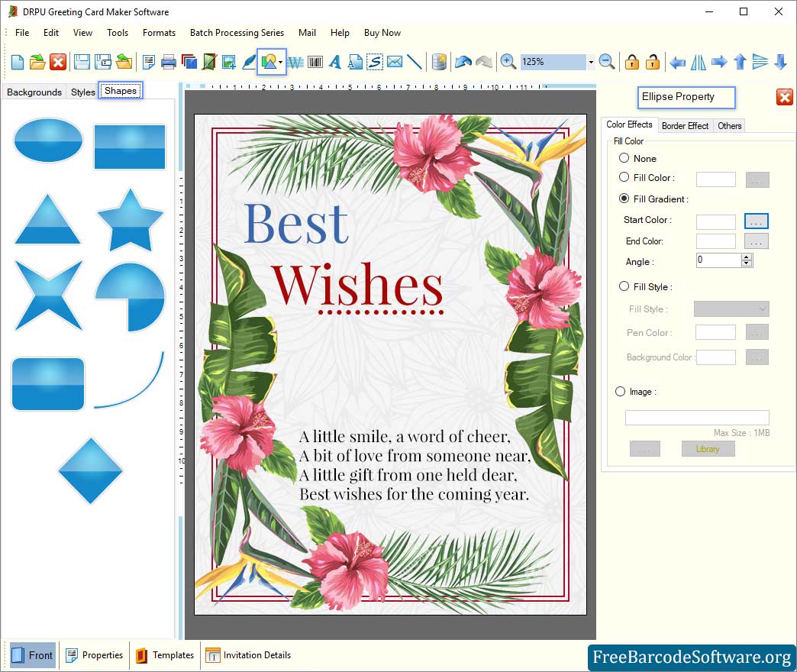Switch to the Backgrounds tab

click(34, 92)
